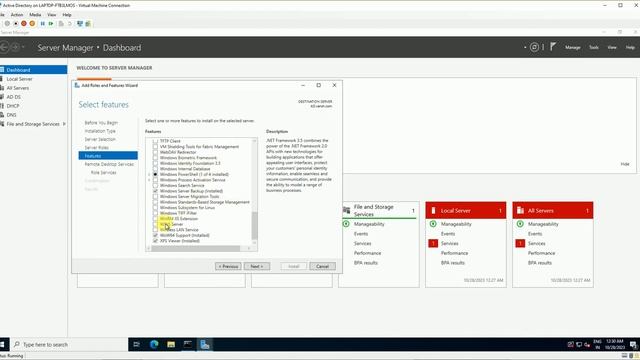640x360 pixels.
Task: Check Windows Search Service feature
Action: 155,185
